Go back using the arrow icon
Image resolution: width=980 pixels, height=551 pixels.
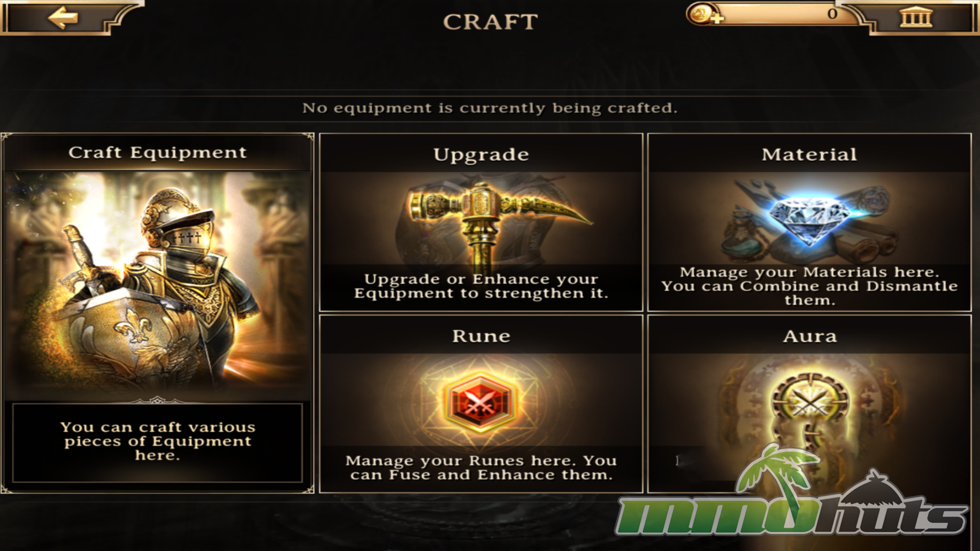pyautogui.click(x=63, y=18)
